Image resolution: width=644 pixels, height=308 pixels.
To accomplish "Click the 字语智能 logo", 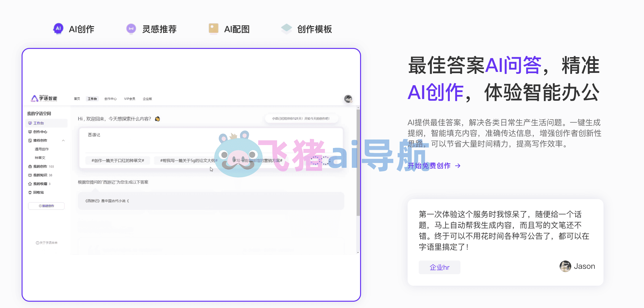I will click(44, 98).
